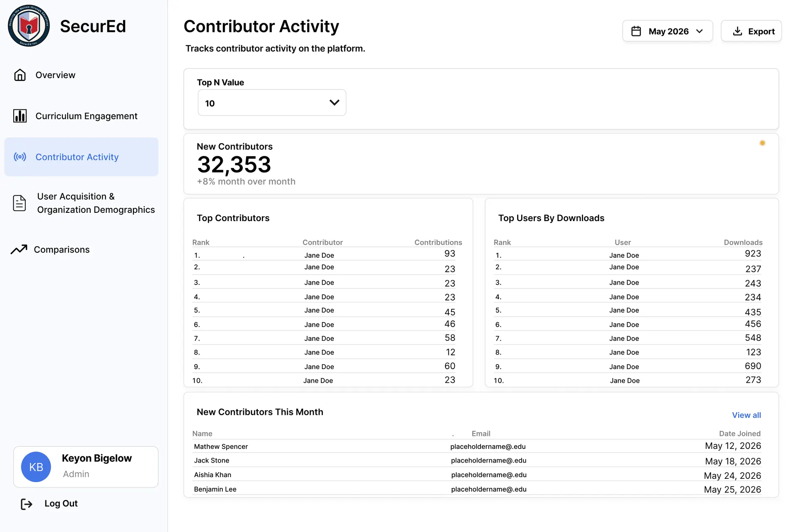This screenshot has height=532, width=798.
Task: Click the Curriculum Engagement bar chart icon
Action: (x=20, y=116)
